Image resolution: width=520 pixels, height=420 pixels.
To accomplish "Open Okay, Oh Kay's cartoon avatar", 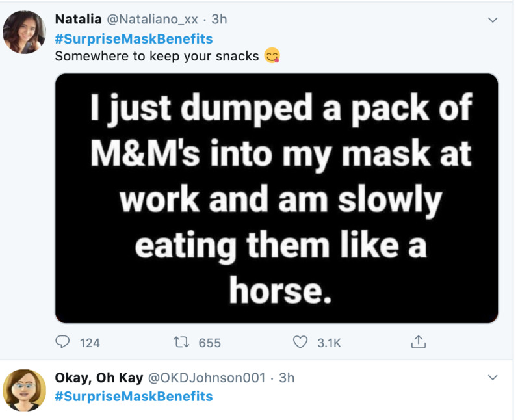I will tap(25, 390).
